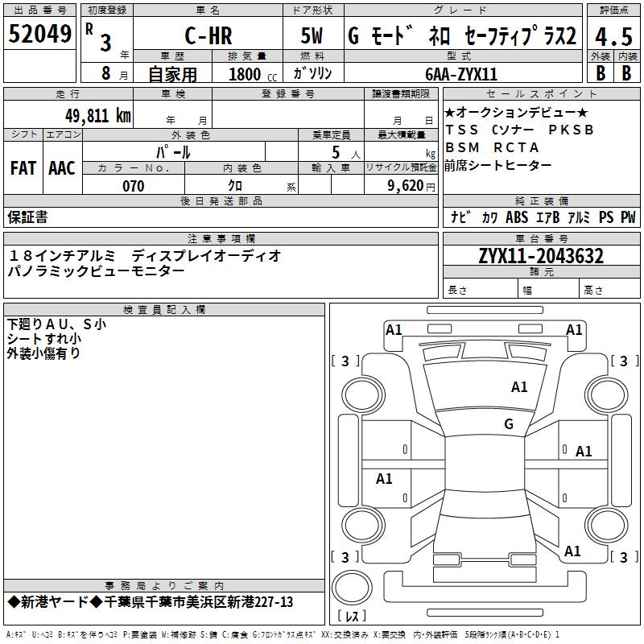Screen dimensions: 644x644
Task: Select エアB in genuine equipment
Action: [x=547, y=217]
